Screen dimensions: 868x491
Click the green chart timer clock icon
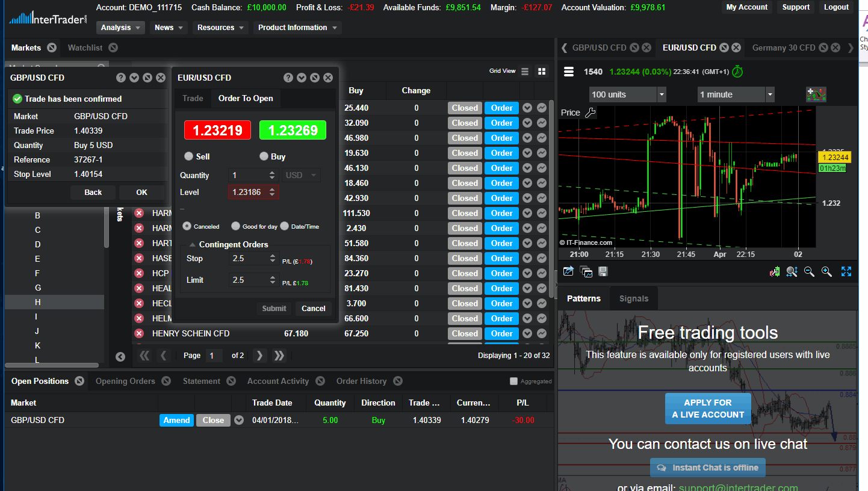737,72
